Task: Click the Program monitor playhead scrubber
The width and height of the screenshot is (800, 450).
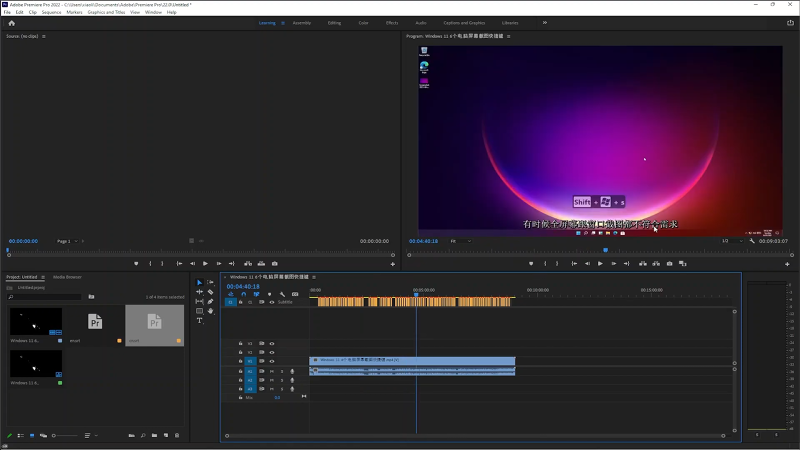Action: [x=606, y=250]
